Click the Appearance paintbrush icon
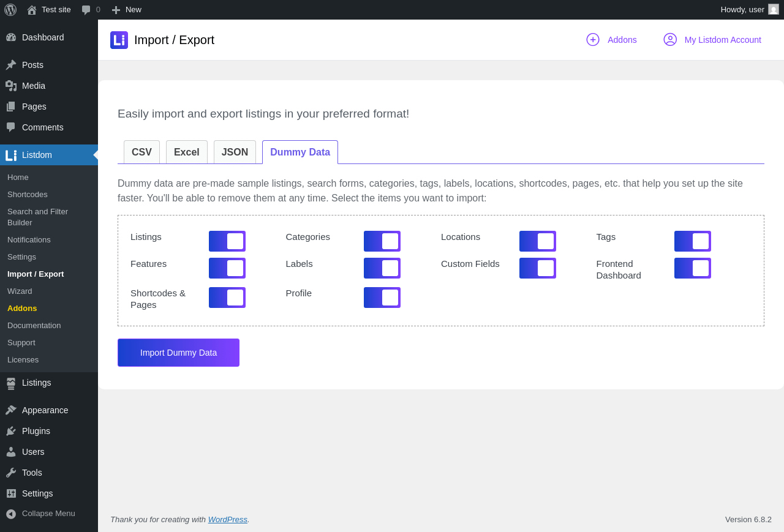 tap(11, 410)
